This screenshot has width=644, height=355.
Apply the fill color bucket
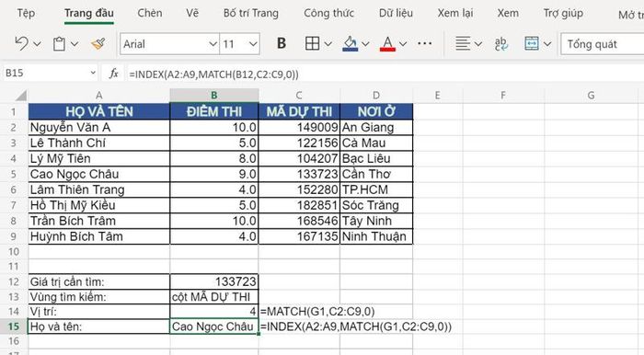[350, 43]
